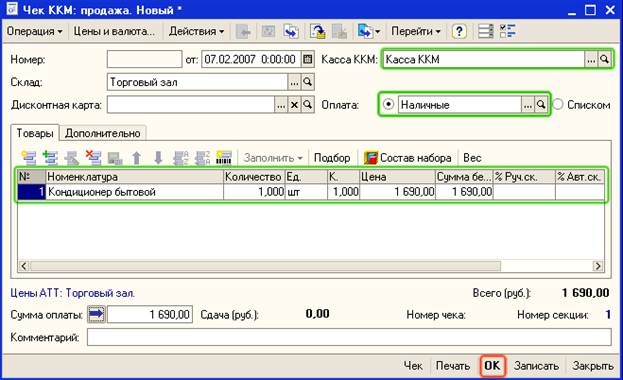This screenshot has width=623, height=380.
Task: Click the Комментарий input field
Action: point(349,337)
